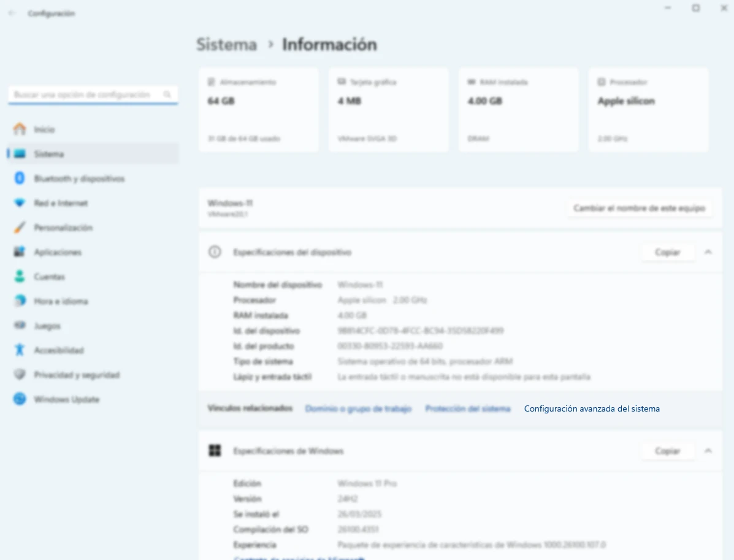Image resolution: width=734 pixels, height=560 pixels.
Task: Click the settings search input field
Action: point(86,95)
